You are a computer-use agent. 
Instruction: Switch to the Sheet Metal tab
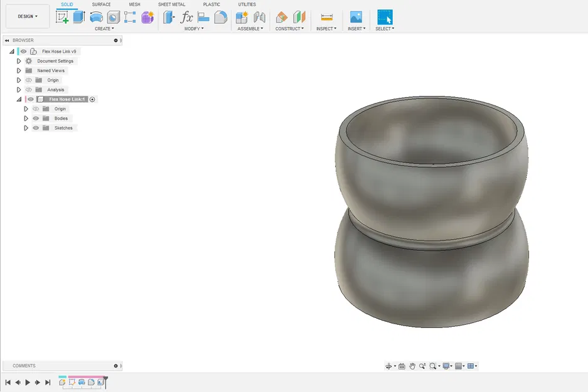(171, 4)
